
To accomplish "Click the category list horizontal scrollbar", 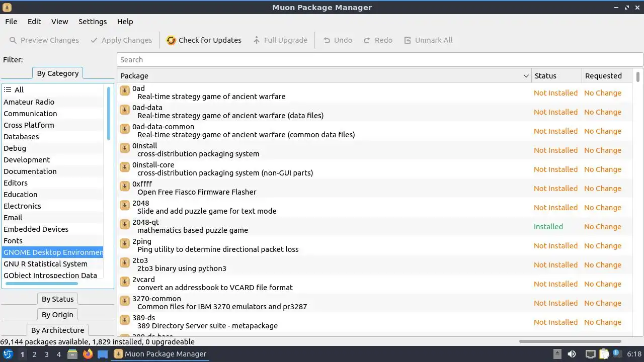I will point(42,284).
